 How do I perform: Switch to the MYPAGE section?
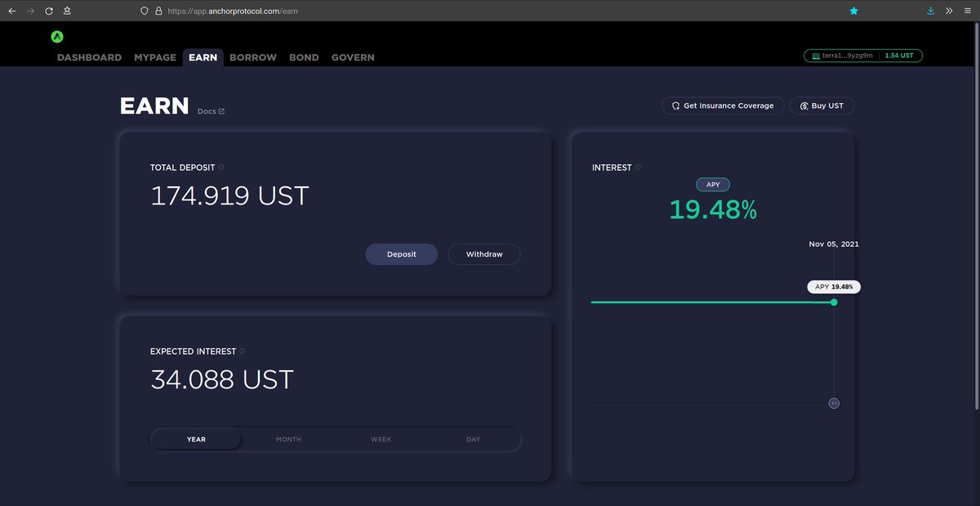click(x=155, y=57)
